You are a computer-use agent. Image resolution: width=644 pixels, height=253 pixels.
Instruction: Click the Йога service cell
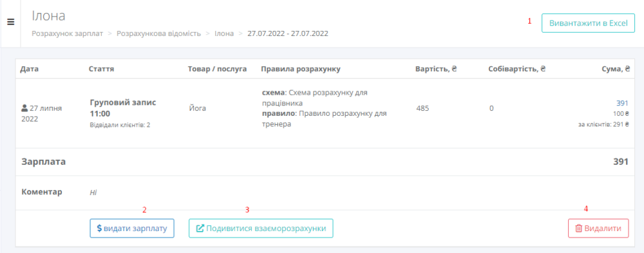pos(197,108)
